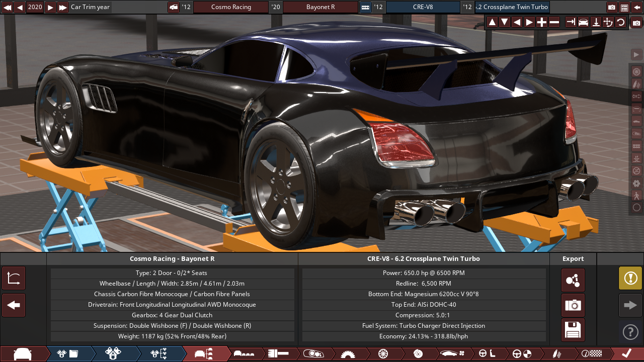Switch to the car trim tree tab

[204, 354]
